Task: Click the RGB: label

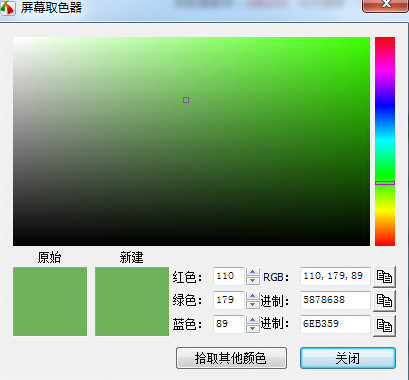Action: (276, 277)
